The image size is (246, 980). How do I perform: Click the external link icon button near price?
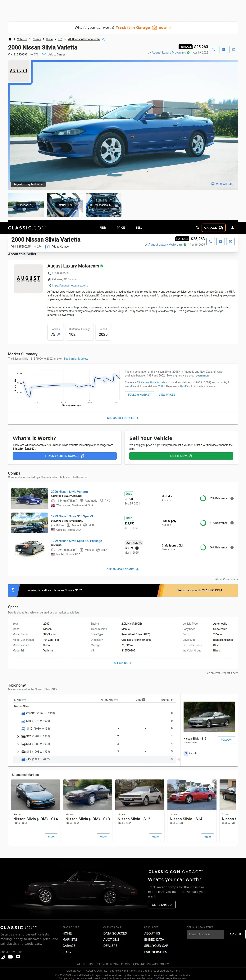(234, 50)
